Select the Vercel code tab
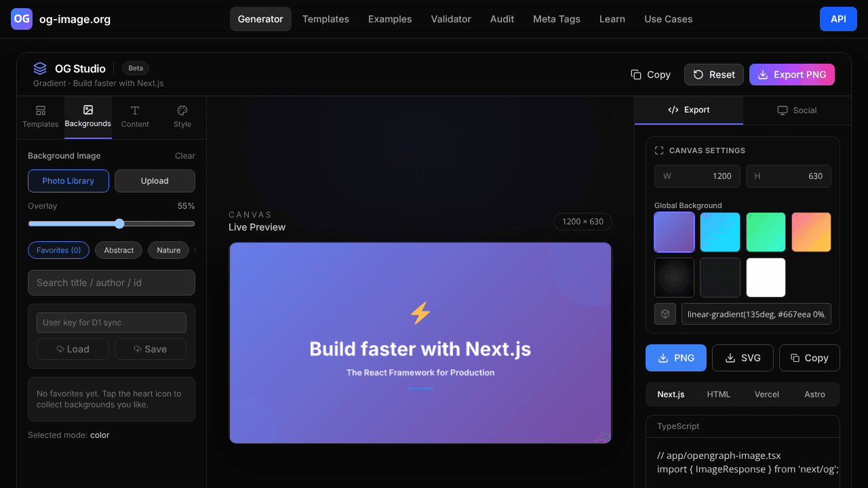The image size is (868, 488). click(767, 394)
